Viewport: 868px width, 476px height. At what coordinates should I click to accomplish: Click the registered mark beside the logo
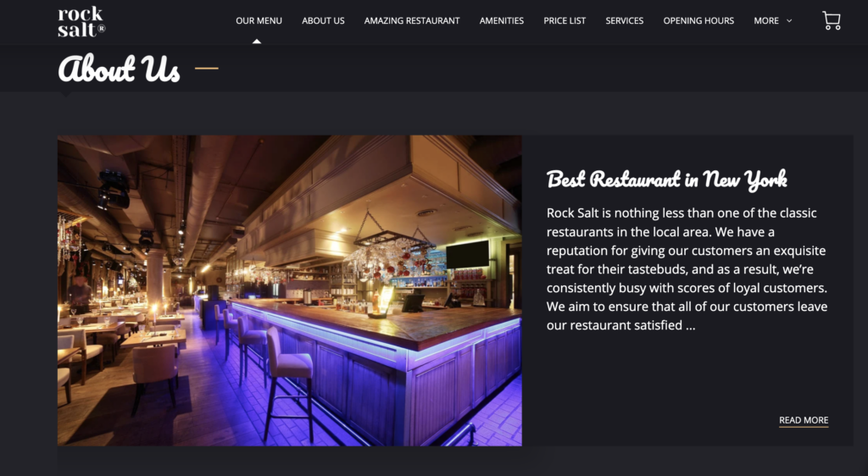(102, 28)
